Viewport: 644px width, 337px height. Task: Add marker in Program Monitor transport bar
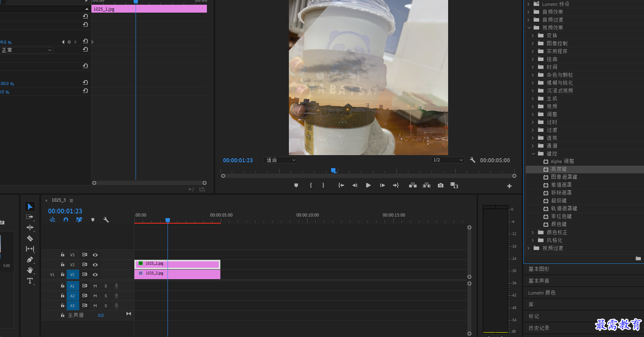point(296,185)
